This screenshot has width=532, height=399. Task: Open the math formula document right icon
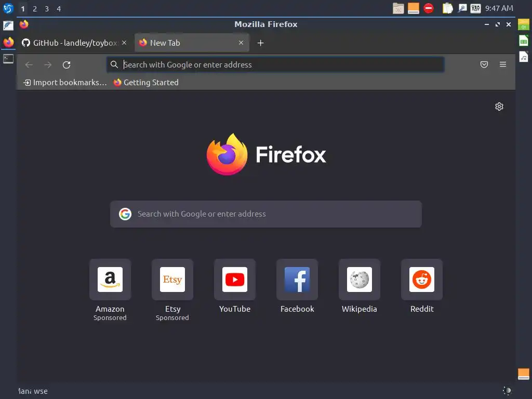click(x=524, y=57)
